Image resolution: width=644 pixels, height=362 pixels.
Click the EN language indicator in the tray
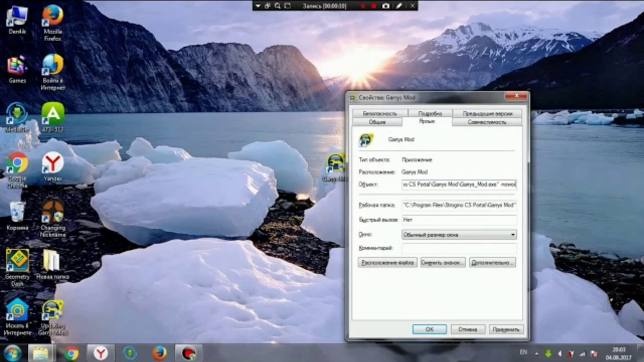click(524, 352)
